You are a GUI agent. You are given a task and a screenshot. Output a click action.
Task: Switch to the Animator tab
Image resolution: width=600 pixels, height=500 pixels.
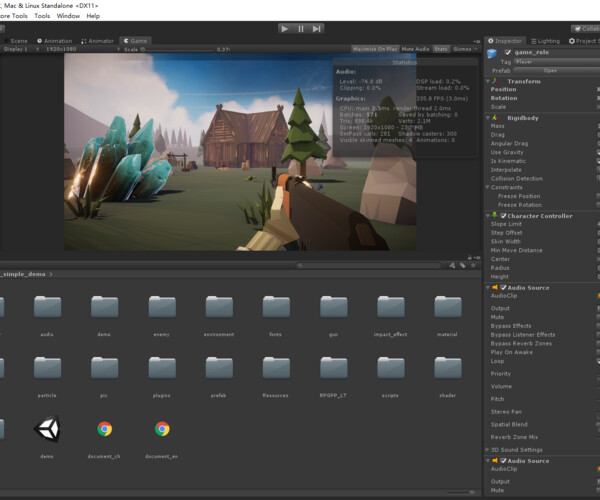click(x=98, y=41)
